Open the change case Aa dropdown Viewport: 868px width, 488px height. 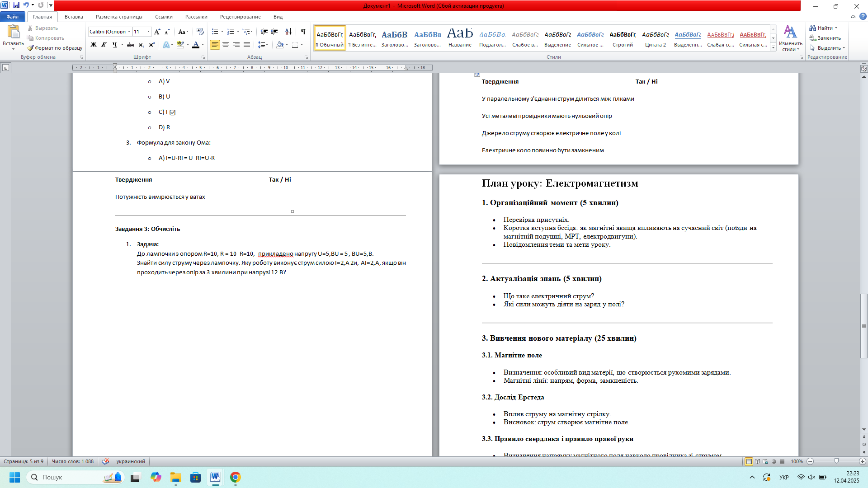(183, 32)
